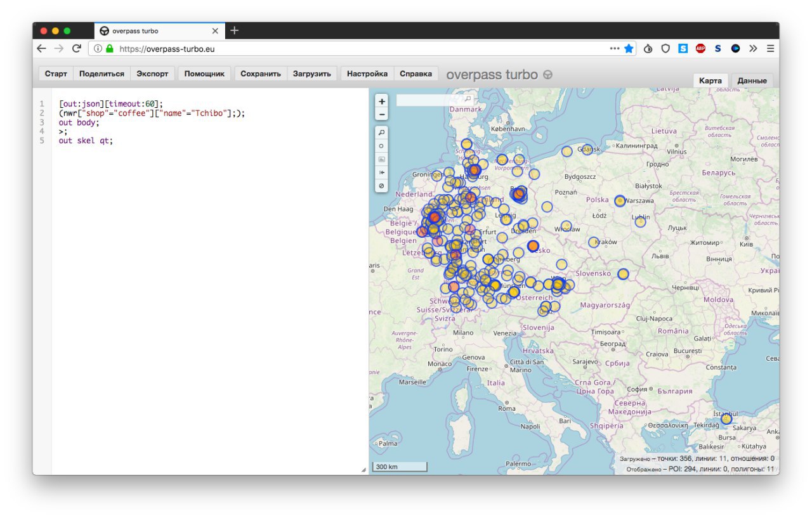Switch to the Данные tab

(752, 81)
